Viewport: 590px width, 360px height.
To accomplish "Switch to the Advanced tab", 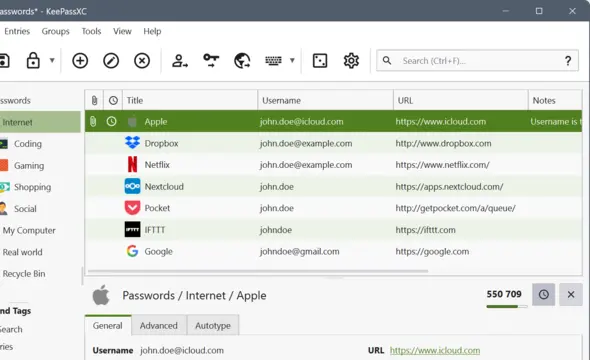I will [159, 325].
